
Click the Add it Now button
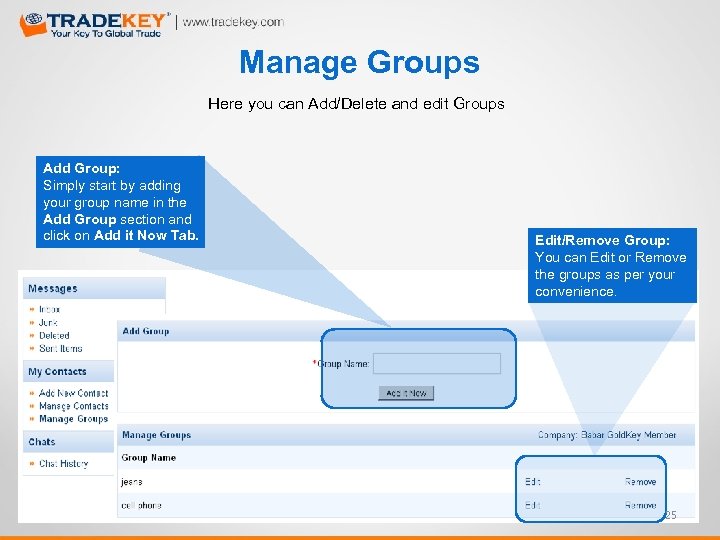pyautogui.click(x=406, y=393)
